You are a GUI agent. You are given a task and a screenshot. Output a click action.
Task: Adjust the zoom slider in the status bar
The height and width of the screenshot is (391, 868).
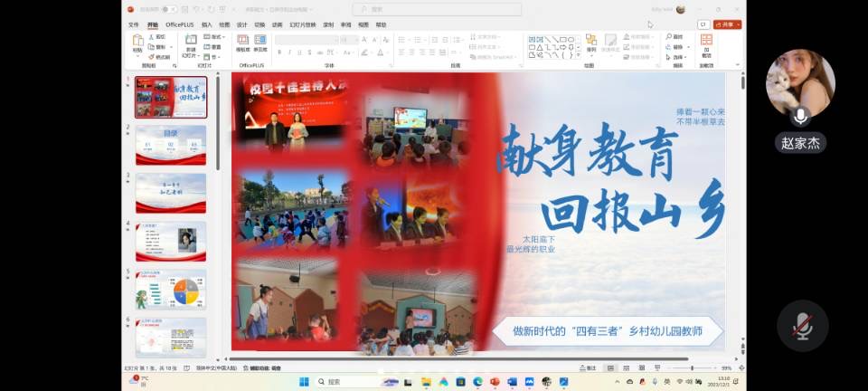point(693,368)
